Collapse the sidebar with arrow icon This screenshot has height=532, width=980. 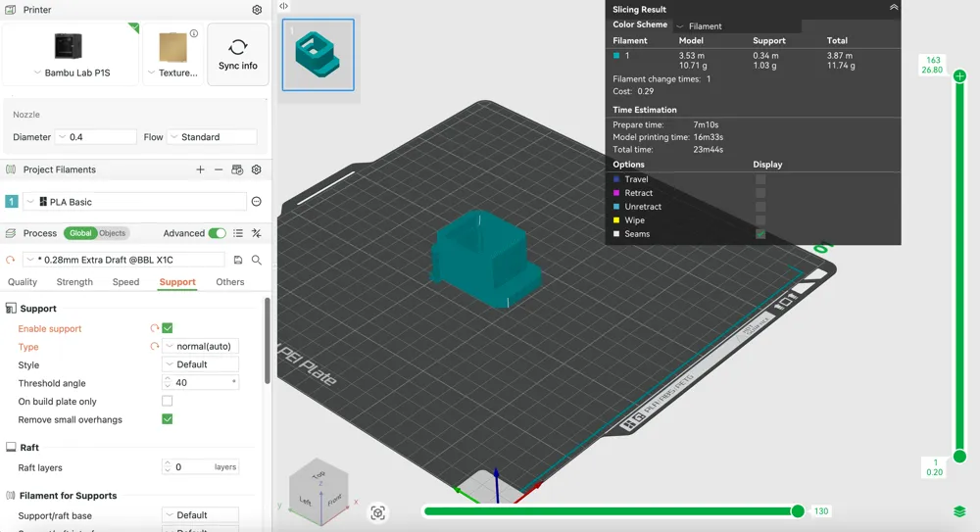284,6
